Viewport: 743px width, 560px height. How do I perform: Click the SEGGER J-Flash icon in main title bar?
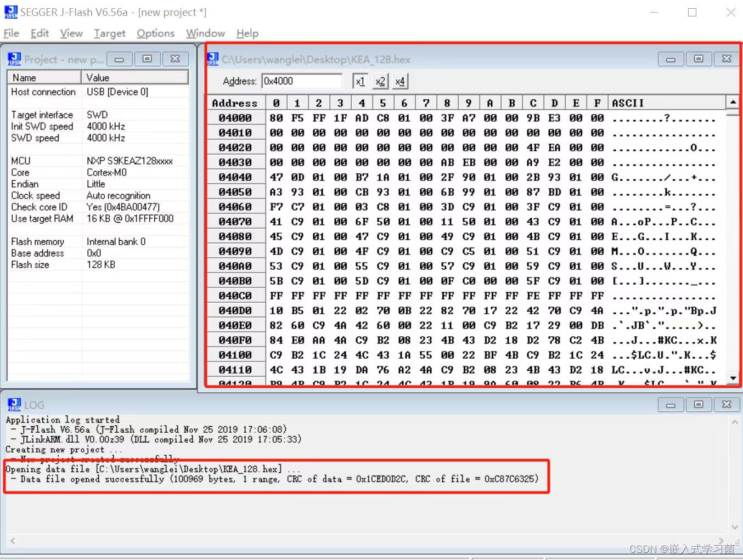[x=11, y=12]
